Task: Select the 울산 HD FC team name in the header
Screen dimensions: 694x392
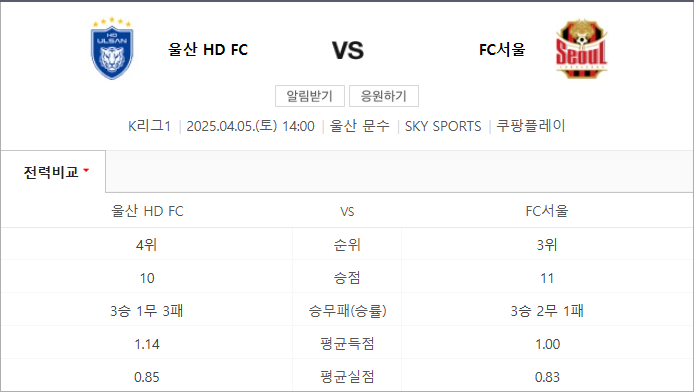Action: 208,50
